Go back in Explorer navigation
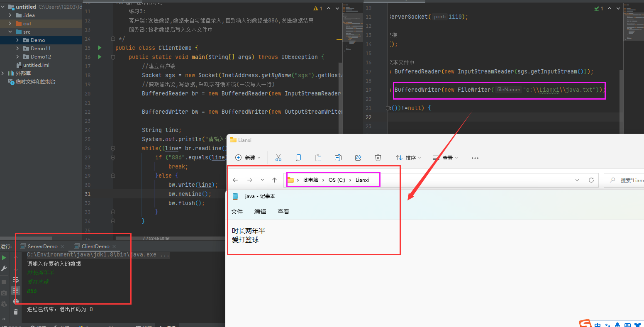This screenshot has width=644, height=327. (235, 180)
